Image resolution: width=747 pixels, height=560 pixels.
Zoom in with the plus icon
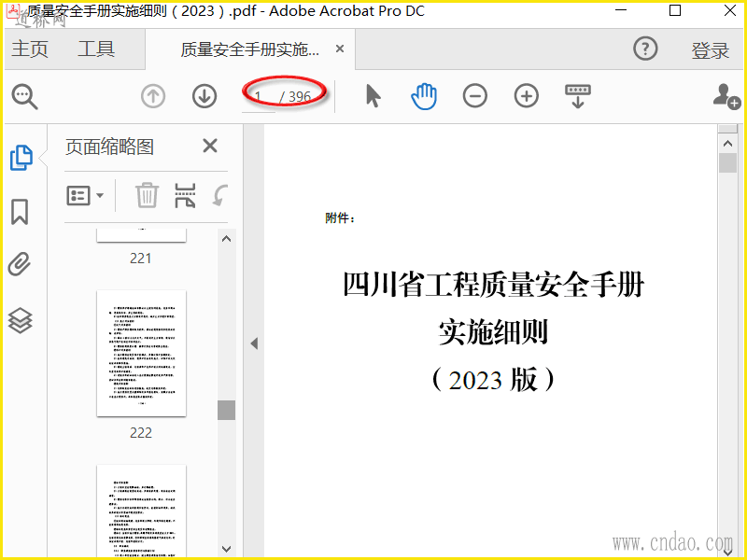[x=527, y=96]
